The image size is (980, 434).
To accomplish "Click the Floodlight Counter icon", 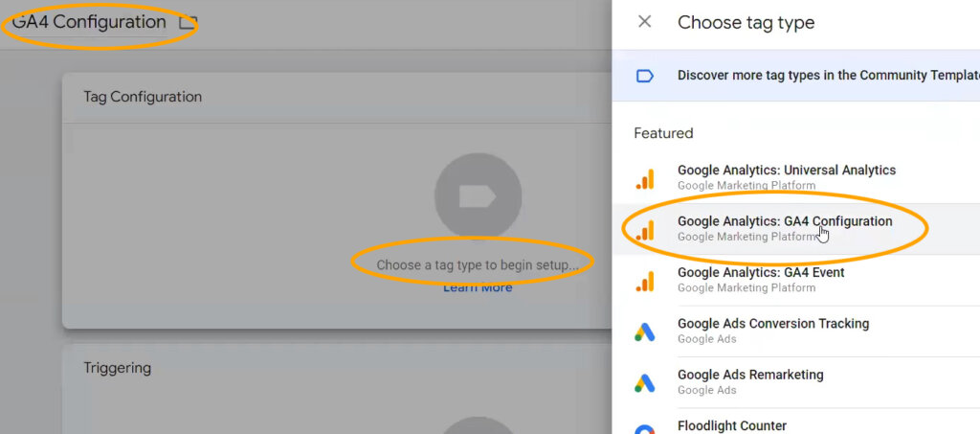I will coord(644,429).
